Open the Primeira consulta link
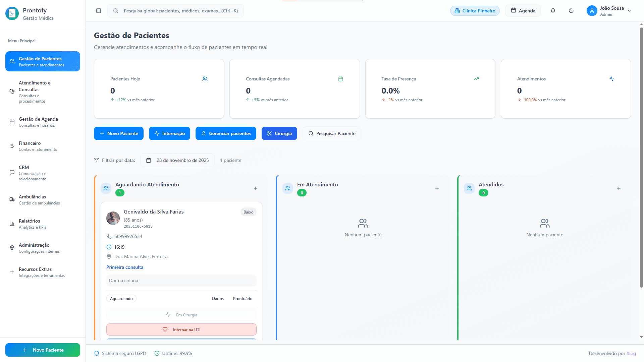The image size is (644, 362). [x=125, y=267]
